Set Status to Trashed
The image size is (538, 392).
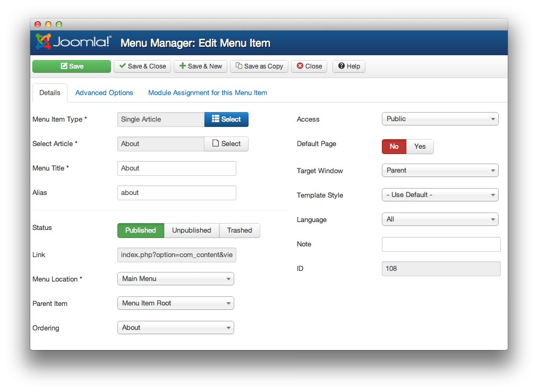coord(240,230)
